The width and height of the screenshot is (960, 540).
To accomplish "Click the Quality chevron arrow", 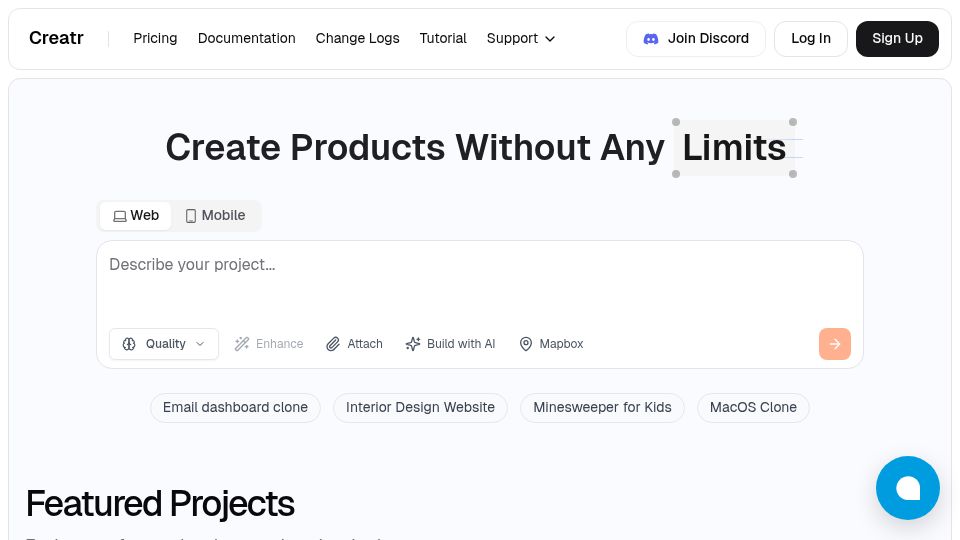I will pos(200,344).
